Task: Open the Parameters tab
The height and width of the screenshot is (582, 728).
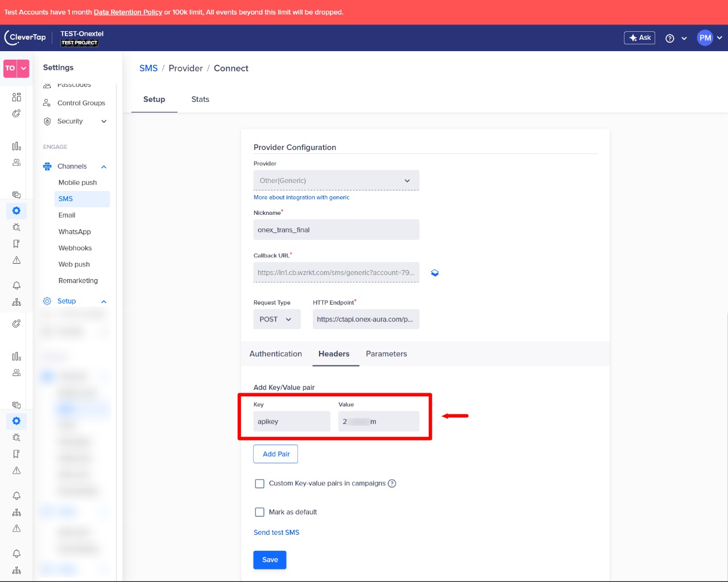Action: click(x=387, y=354)
